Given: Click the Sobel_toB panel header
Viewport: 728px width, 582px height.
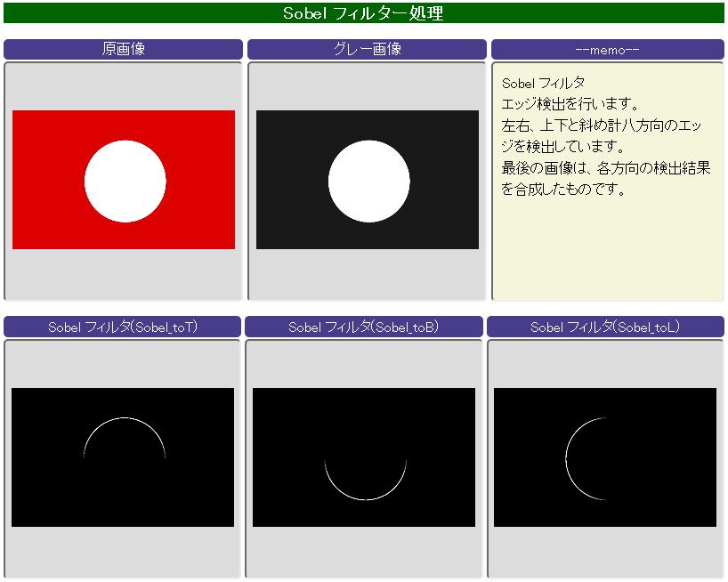Looking at the screenshot, I should point(363,327).
